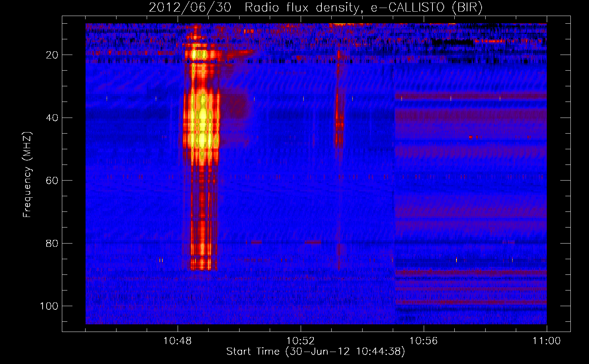This screenshot has height=364, width=589.
Task: Click the '80' frequency axis label
Action: [x=52, y=243]
